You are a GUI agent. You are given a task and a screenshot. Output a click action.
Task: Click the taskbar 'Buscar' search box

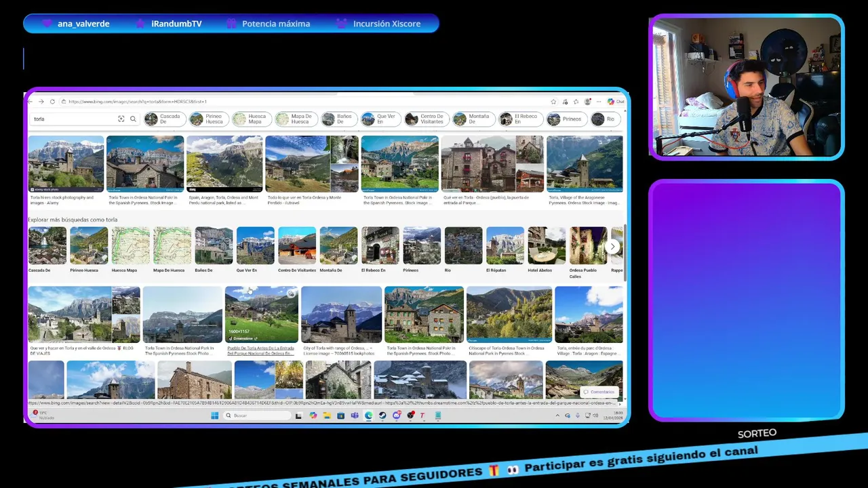tap(257, 415)
